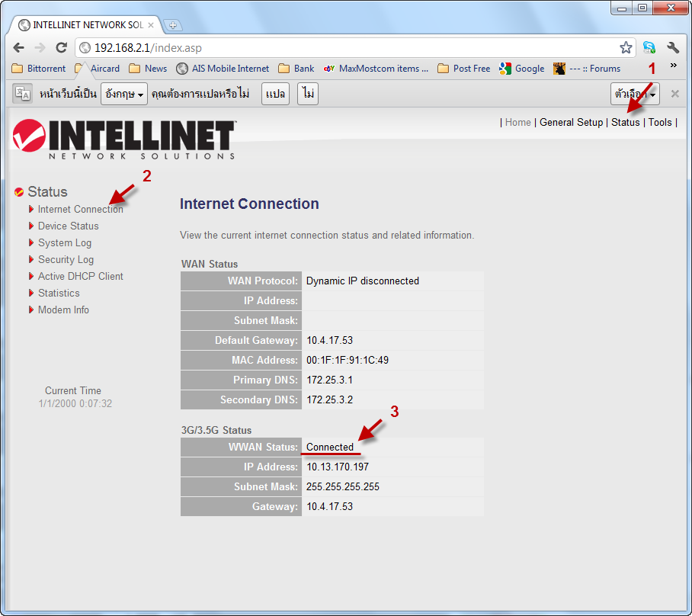This screenshot has width=692, height=616.
Task: Click the Internet Connection page heading
Action: [x=249, y=204]
